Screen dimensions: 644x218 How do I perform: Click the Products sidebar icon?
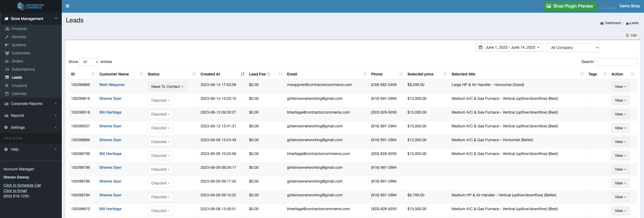[7, 29]
